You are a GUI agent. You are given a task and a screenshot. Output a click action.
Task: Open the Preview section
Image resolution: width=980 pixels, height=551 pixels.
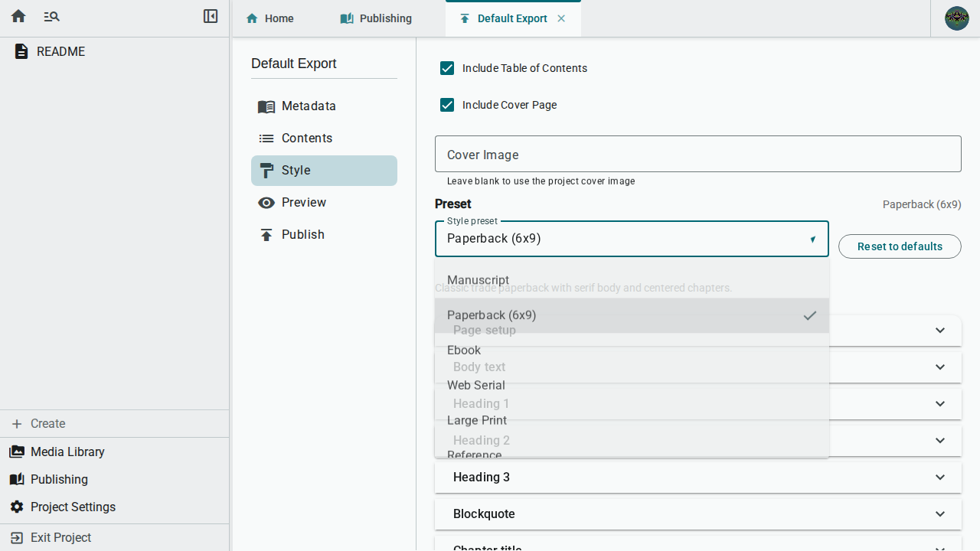click(324, 203)
